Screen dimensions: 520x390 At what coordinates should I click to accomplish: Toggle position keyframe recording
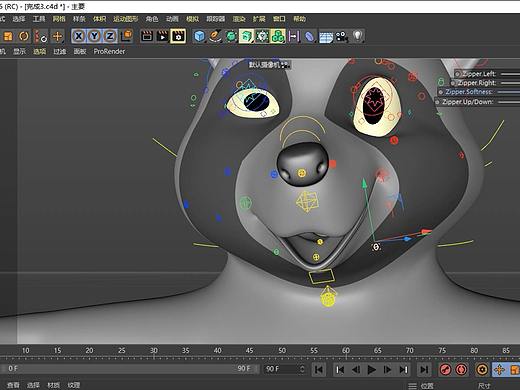(x=499, y=369)
